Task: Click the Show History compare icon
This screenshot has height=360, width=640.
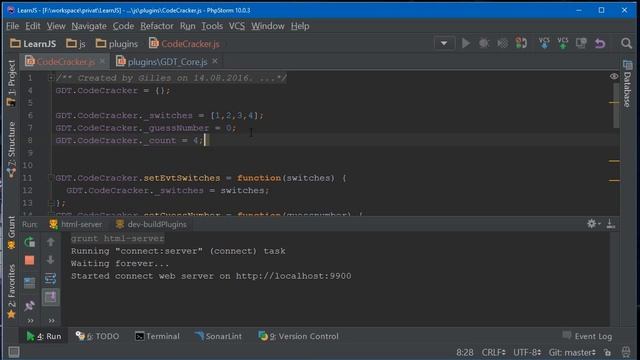Action: (581, 43)
